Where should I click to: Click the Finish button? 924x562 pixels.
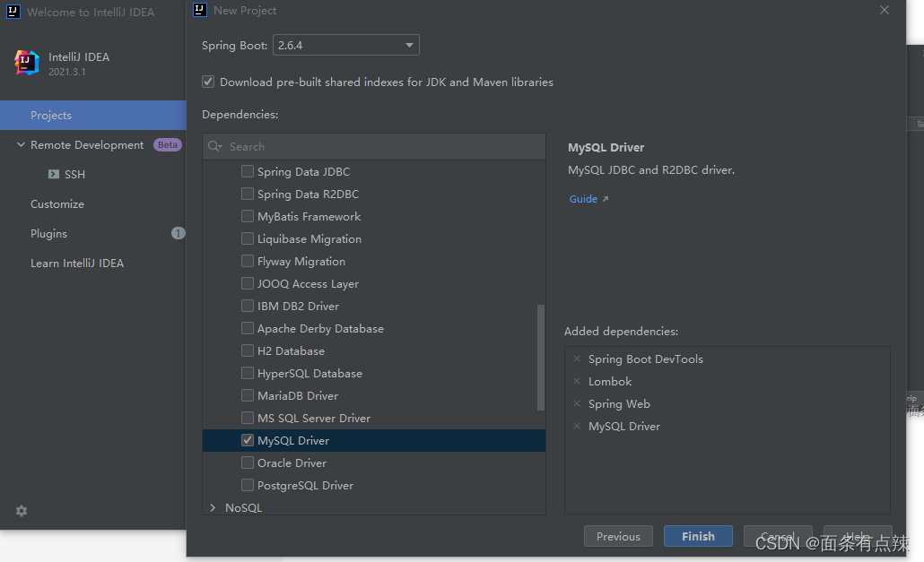click(x=698, y=536)
